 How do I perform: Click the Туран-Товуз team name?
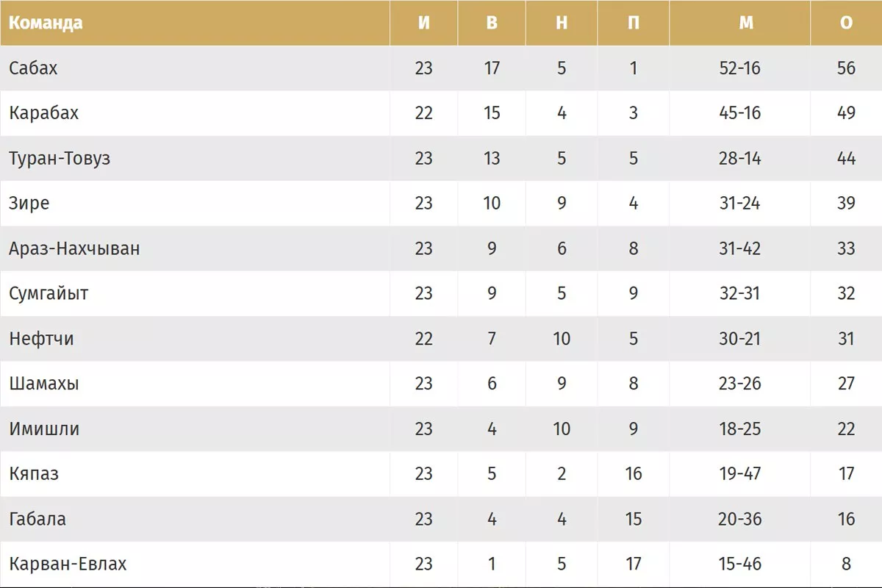(60, 158)
